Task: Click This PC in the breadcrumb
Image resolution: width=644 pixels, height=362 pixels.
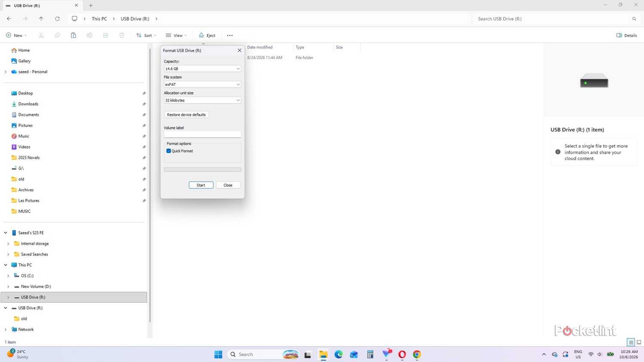Action: (99, 19)
